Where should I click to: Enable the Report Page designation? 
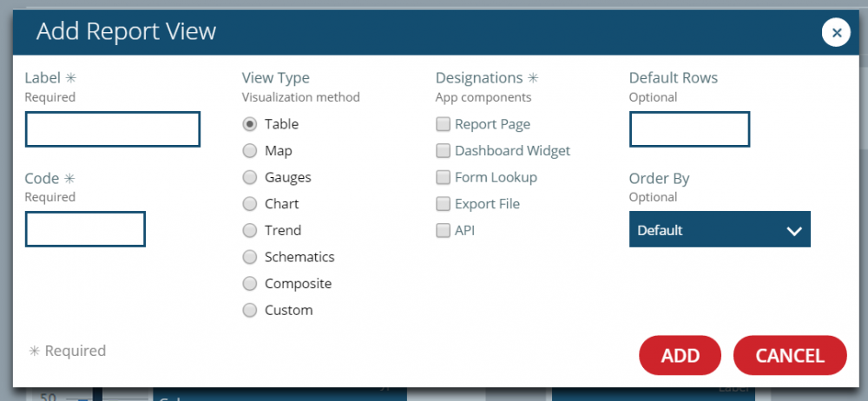point(443,124)
